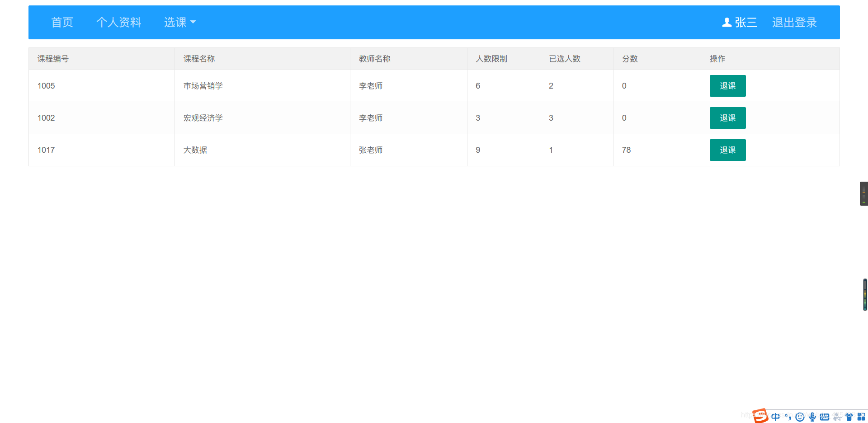Drop course 宏观经济学 with 退课 button

click(727, 118)
